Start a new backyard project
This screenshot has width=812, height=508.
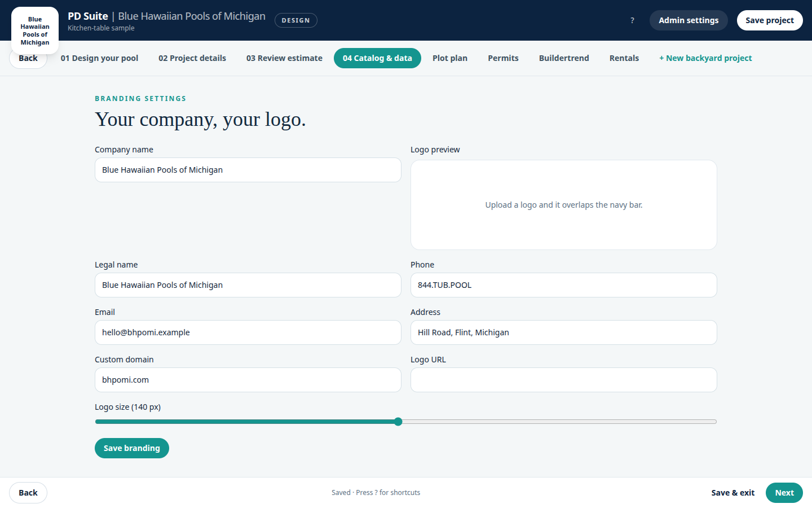(705, 58)
